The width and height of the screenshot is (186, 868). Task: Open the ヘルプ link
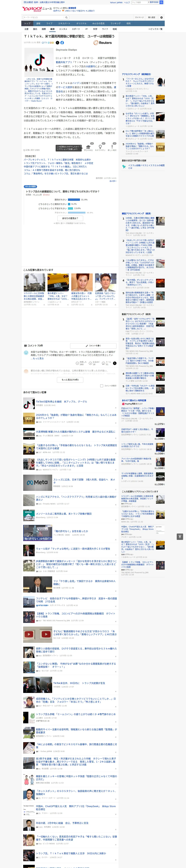[127, 2]
